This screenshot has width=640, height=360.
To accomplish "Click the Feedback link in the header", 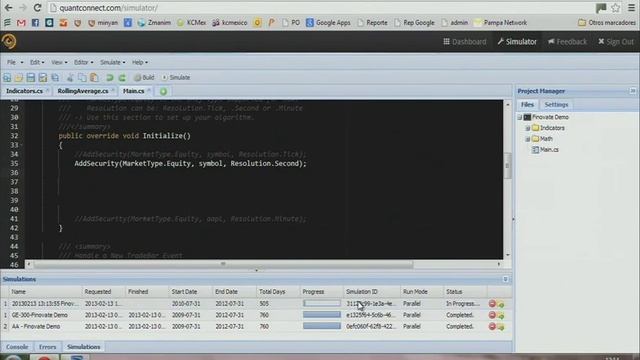I will [567, 42].
